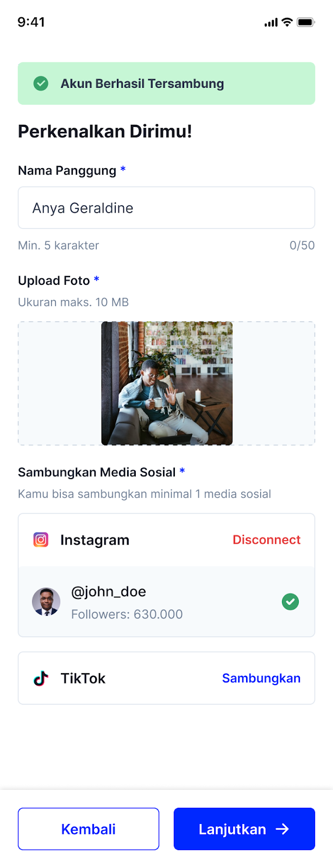The height and width of the screenshot is (868, 333).
Task: Tap the battery status icon
Action: point(305,22)
